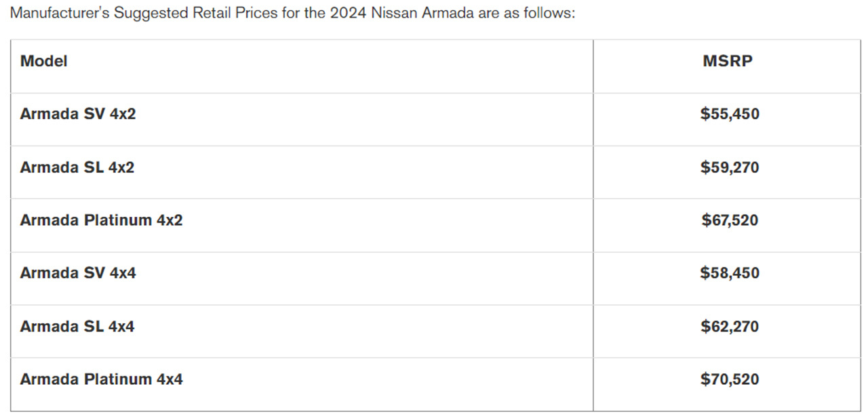Select the Armada Platinum 4x2 model cell
The width and height of the screenshot is (868, 416).
pos(101,220)
